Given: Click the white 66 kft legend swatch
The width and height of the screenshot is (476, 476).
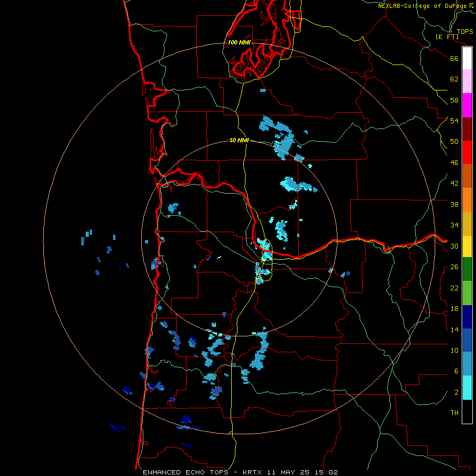Looking at the screenshot, I should 467,58.
